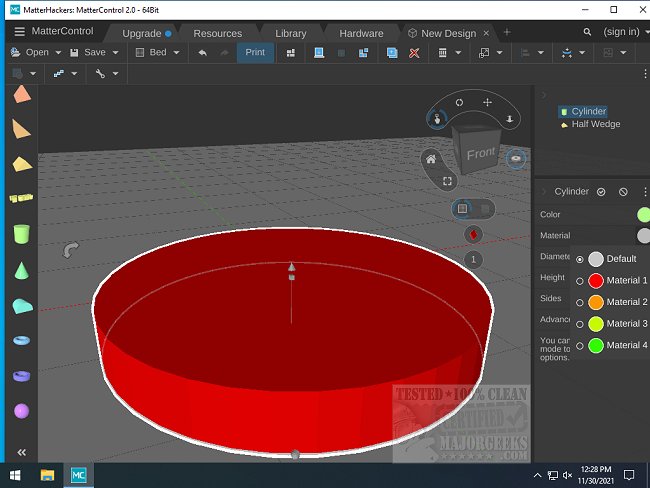Select the Material 1 radio option

(580, 281)
